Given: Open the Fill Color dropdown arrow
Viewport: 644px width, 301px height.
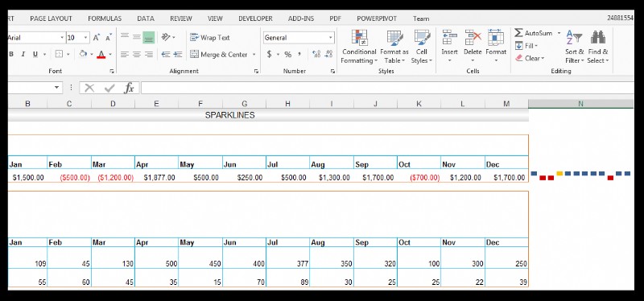Looking at the screenshot, I should click(91, 54).
